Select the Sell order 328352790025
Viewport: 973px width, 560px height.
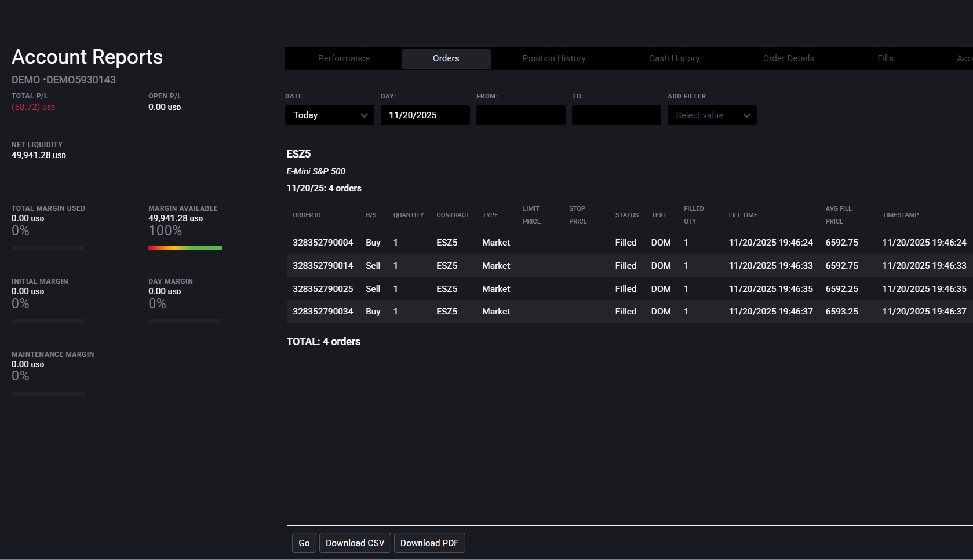coord(323,288)
